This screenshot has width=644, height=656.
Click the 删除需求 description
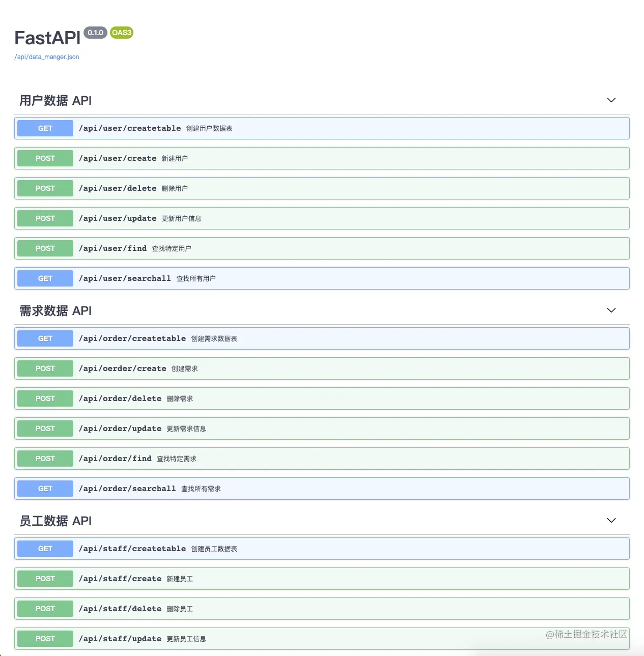coord(180,399)
